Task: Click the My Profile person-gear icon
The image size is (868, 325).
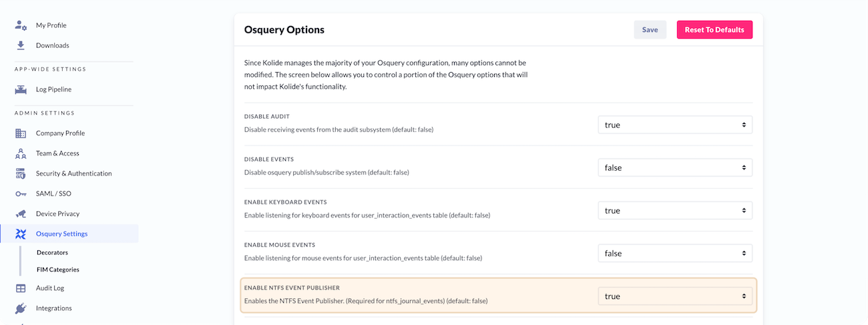Action: 21,25
